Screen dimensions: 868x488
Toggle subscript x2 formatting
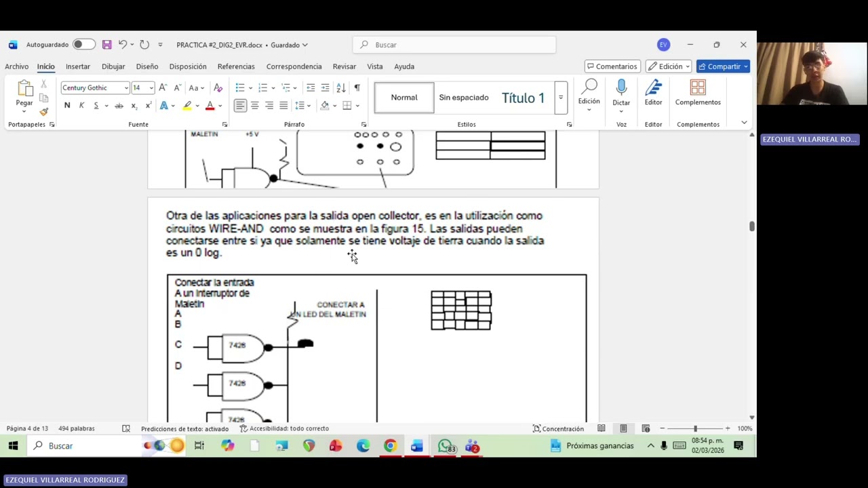pos(134,106)
